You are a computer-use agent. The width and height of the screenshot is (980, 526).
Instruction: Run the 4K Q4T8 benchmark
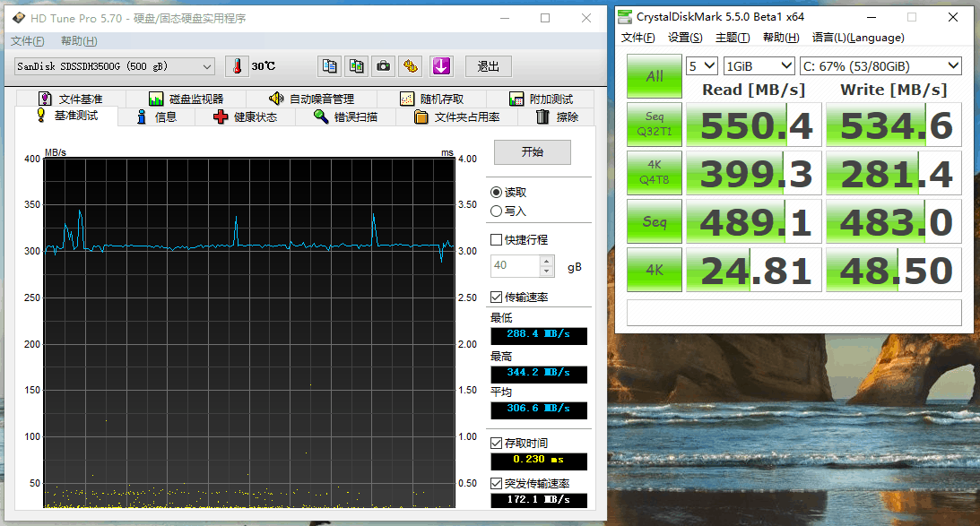click(x=655, y=172)
